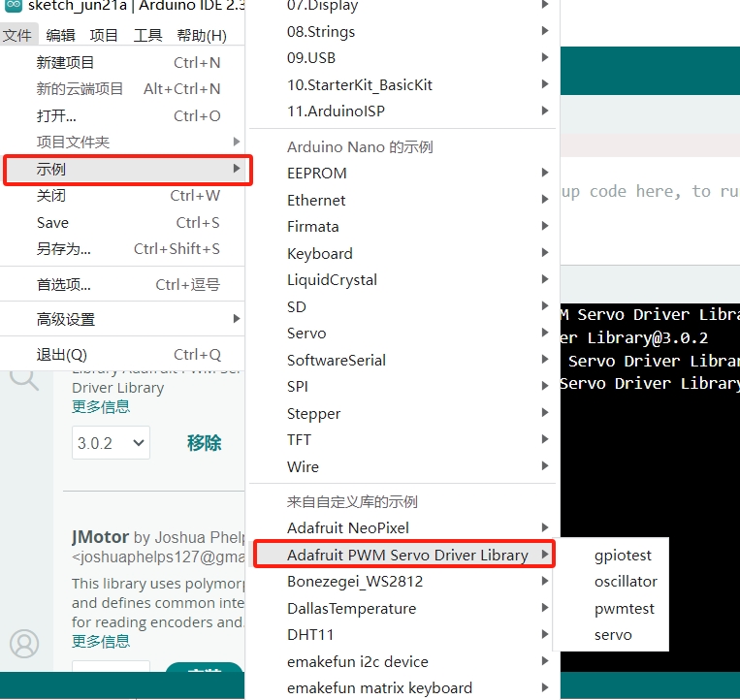The width and height of the screenshot is (740, 700).
Task: Click the Arduino logo in title bar
Action: (x=14, y=6)
